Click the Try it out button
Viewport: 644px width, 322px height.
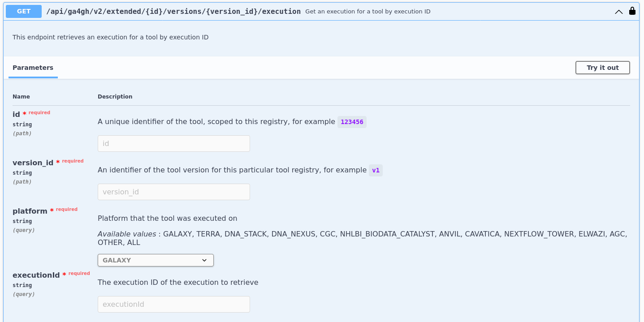[x=602, y=68]
